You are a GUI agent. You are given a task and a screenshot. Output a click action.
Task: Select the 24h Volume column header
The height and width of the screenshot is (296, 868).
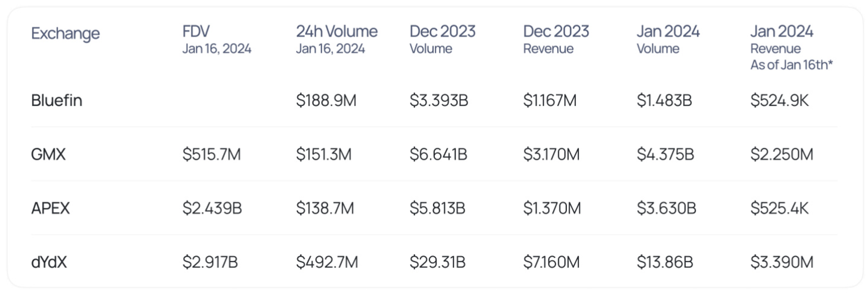[337, 32]
